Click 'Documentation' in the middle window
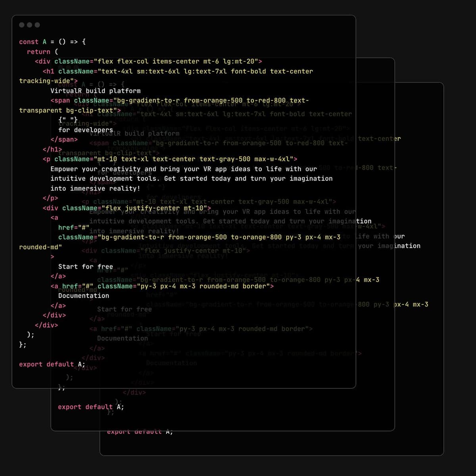Viewport: 476px width, 476px height. click(123, 338)
